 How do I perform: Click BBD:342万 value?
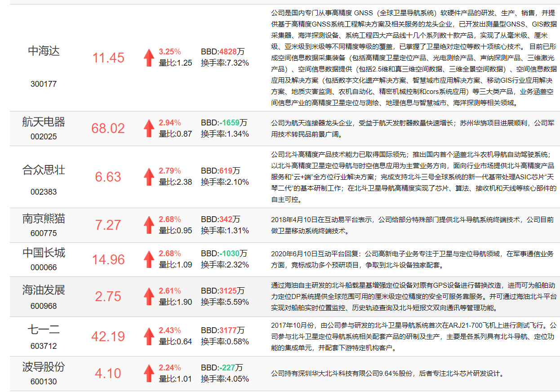click(x=221, y=219)
